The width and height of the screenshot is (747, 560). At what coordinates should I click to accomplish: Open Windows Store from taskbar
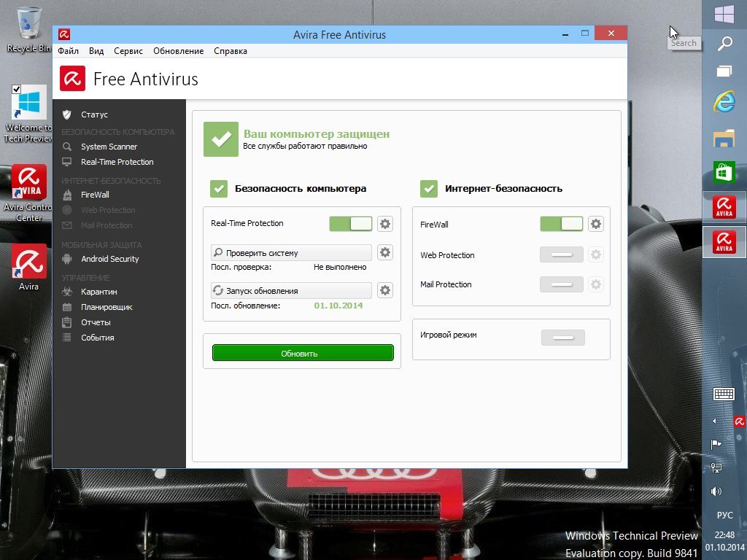point(724,172)
